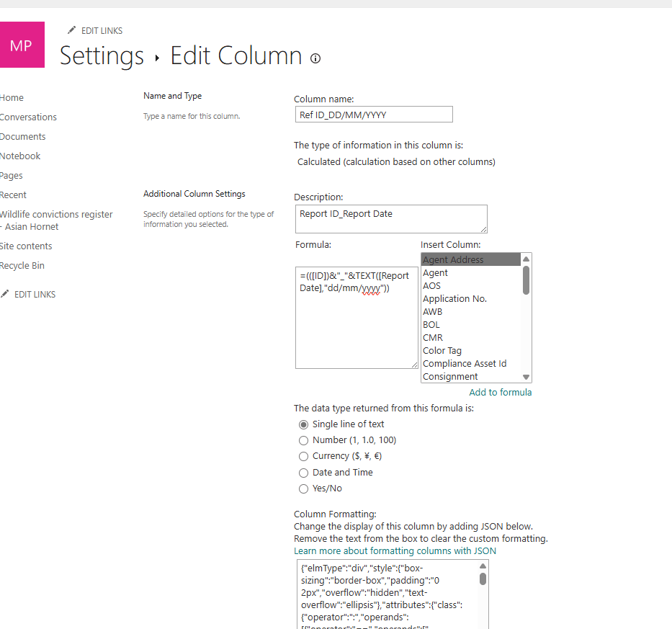
Task: Click the MP site logo tile
Action: [x=22, y=45]
